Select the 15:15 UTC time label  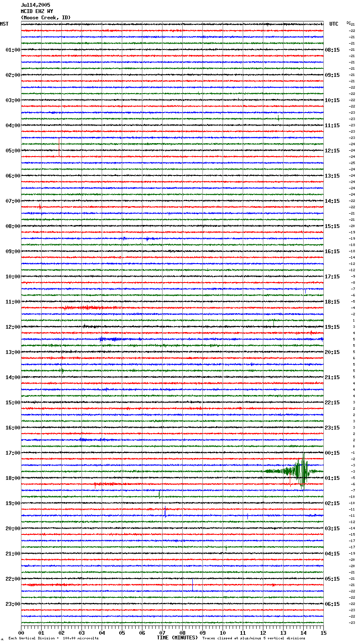click(332, 226)
